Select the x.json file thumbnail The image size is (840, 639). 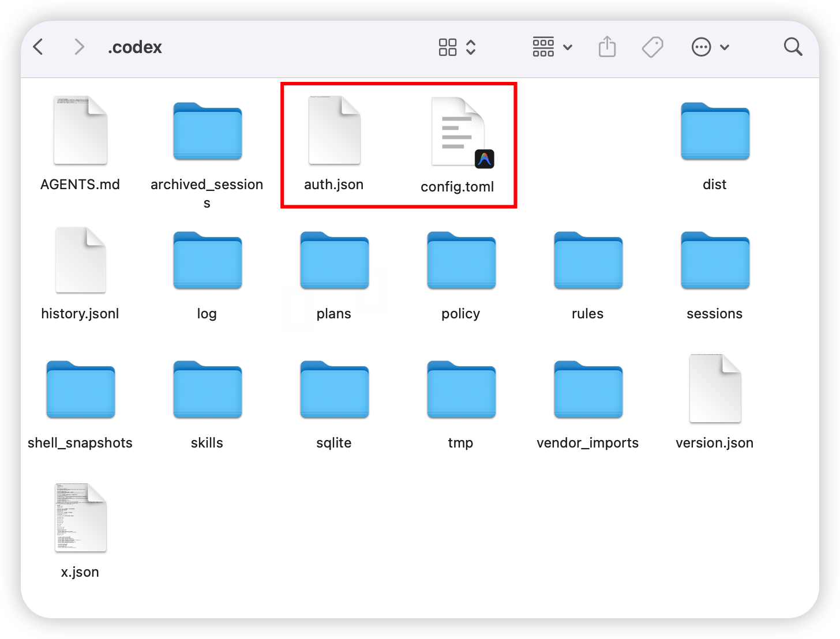pyautogui.click(x=80, y=517)
